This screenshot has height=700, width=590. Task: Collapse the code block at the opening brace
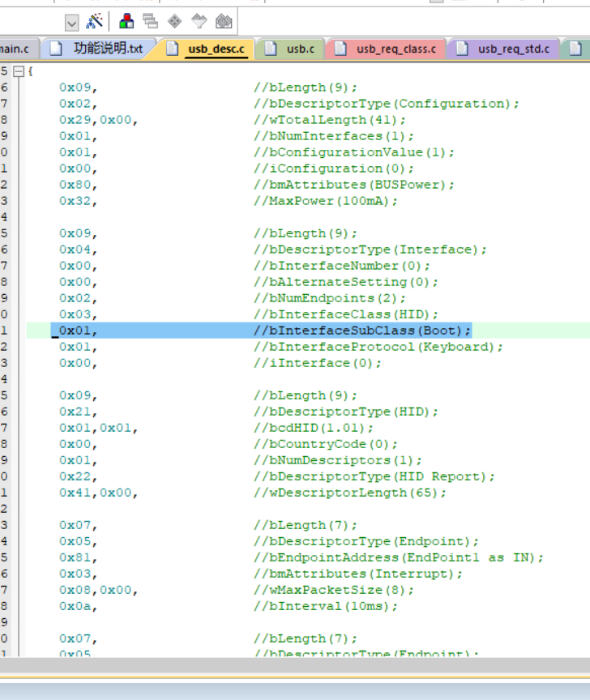pyautogui.click(x=19, y=71)
